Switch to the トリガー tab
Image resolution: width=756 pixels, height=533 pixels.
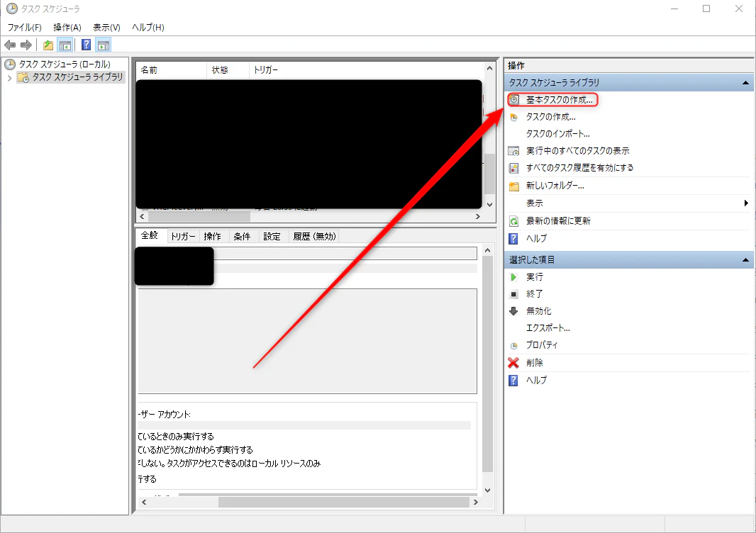[183, 236]
